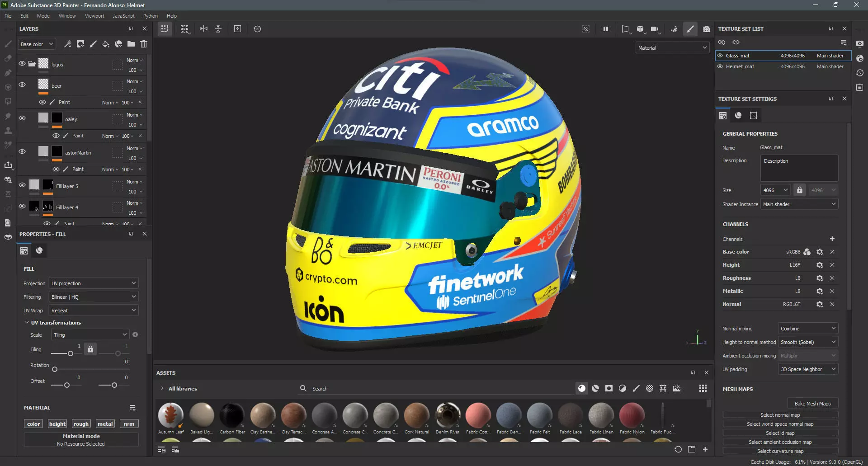This screenshot has height=466, width=868.
Task: Open the Help menu
Action: point(172,16)
